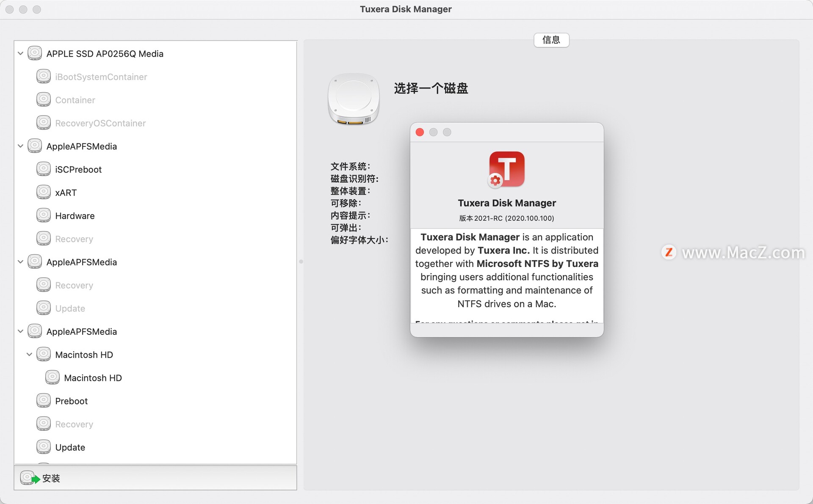The width and height of the screenshot is (813, 504).
Task: Click the 内容提示 label
Action: (350, 215)
